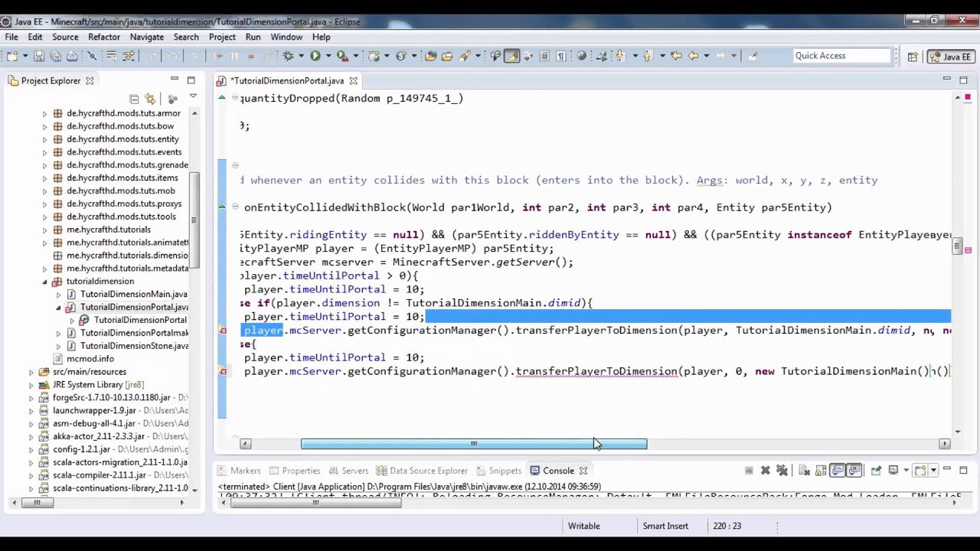Open the Refactor menu
Image resolution: width=980 pixels, height=551 pixels.
point(104,37)
